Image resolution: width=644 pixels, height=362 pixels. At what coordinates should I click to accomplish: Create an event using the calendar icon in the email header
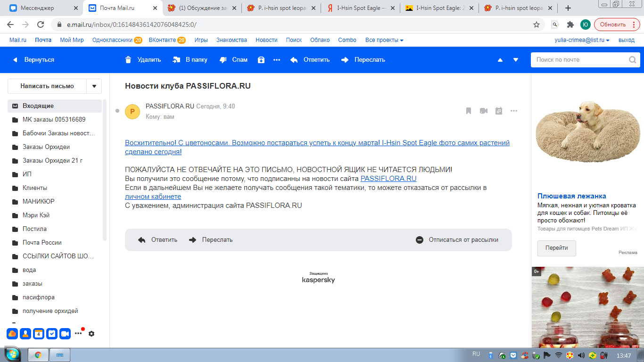[x=499, y=111]
